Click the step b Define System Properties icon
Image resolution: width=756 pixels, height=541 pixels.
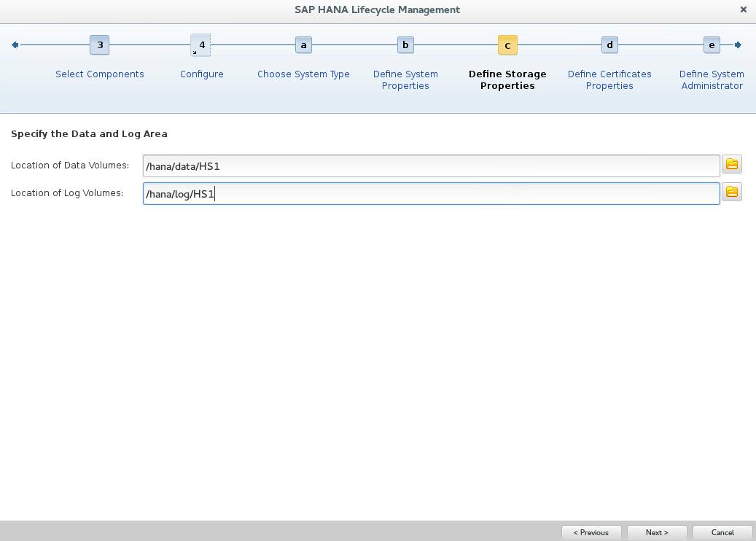pos(405,44)
